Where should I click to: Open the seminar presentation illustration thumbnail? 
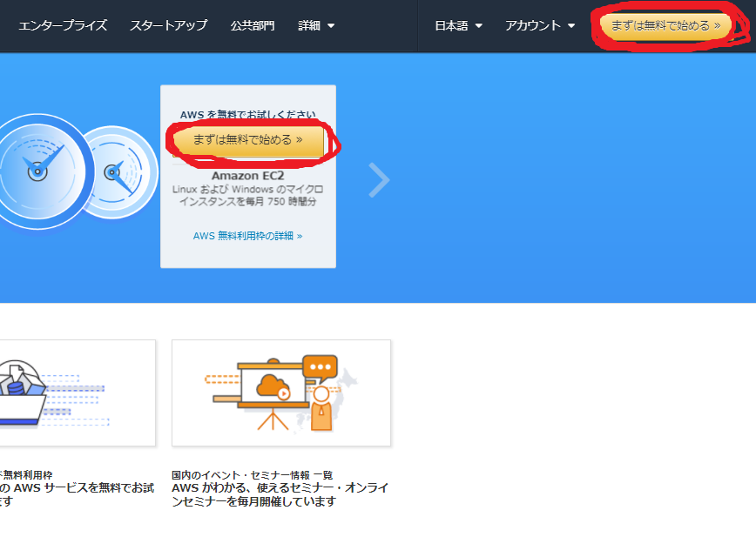click(x=281, y=393)
